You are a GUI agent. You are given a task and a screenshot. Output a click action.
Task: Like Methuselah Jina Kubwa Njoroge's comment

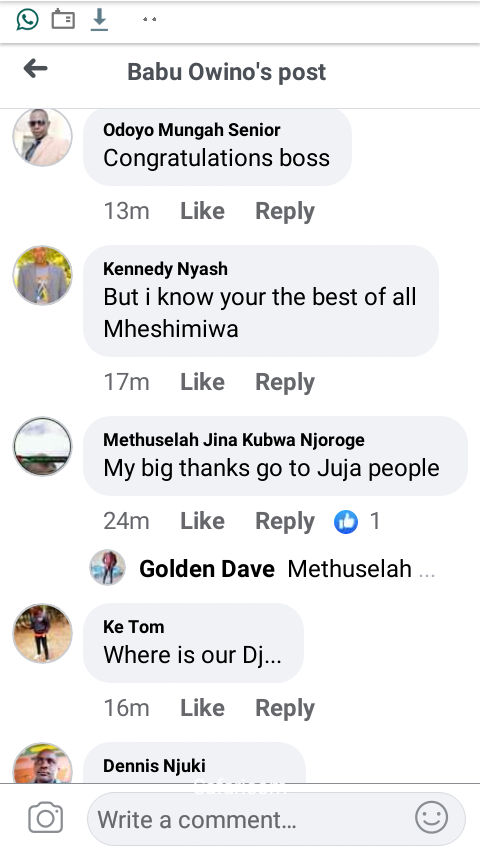click(x=202, y=521)
